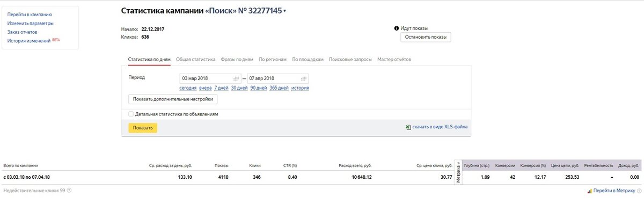The image size is (644, 203).
Task: Click the Конверсия (%) column header
Action: coord(533,165)
